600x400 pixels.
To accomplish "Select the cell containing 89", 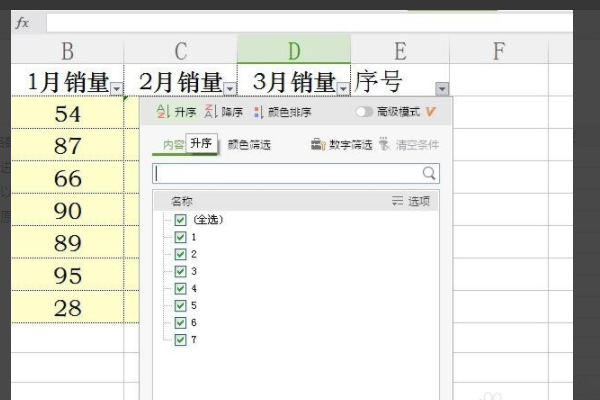I will [x=67, y=242].
